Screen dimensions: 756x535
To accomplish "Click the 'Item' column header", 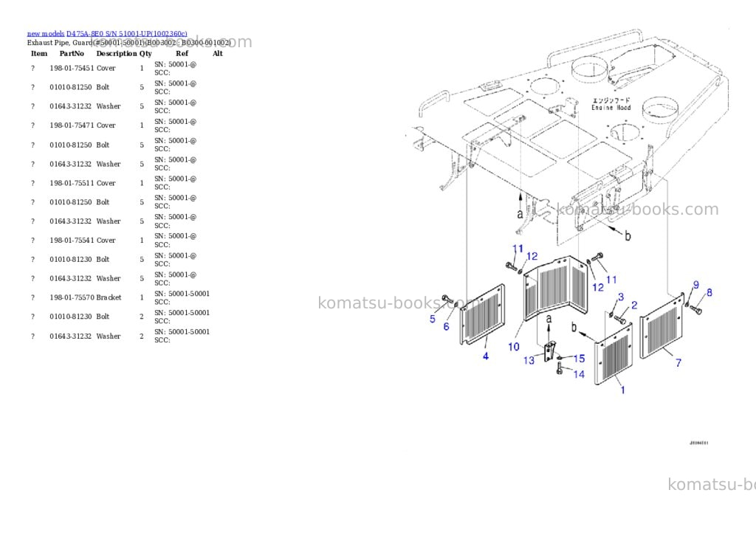I will (39, 53).
